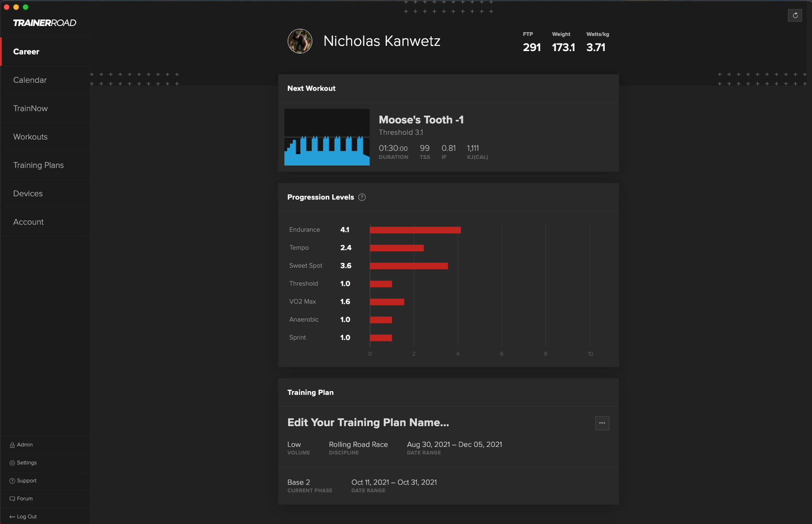This screenshot has width=812, height=524.
Task: Click the 'Low' volume label
Action: pos(294,445)
